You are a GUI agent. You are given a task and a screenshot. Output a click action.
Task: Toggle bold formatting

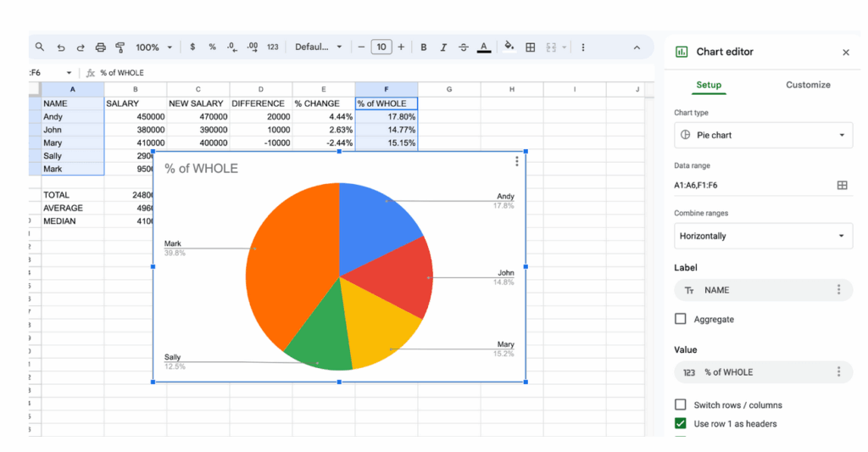(424, 47)
